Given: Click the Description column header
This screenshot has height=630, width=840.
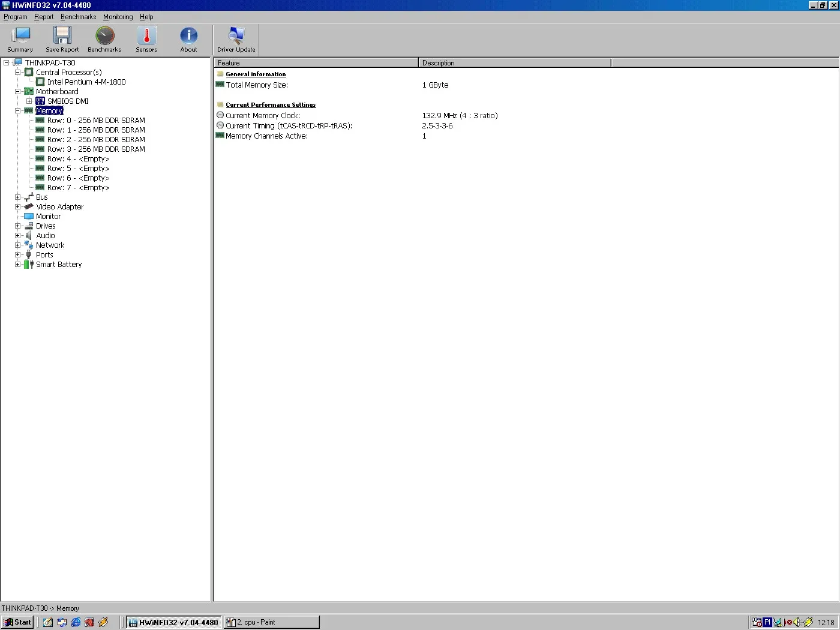Looking at the screenshot, I should pyautogui.click(x=515, y=63).
